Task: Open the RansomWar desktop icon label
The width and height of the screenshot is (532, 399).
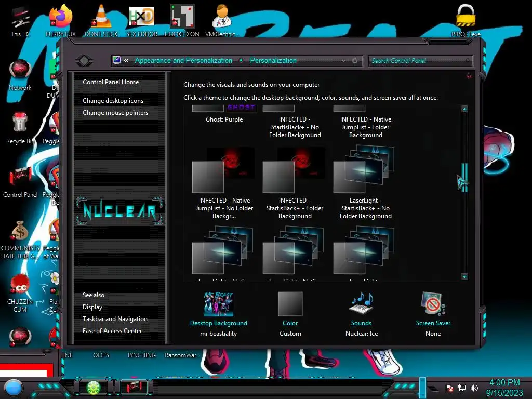Action: (x=182, y=355)
